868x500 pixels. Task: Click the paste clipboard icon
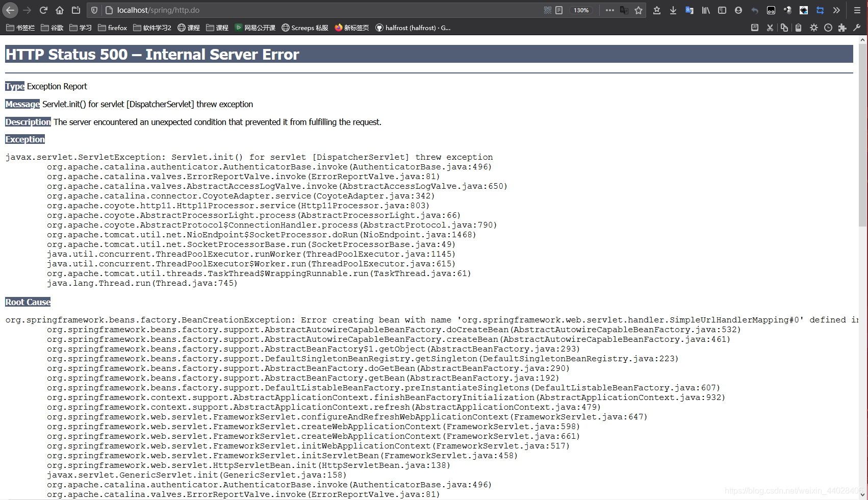pos(799,28)
